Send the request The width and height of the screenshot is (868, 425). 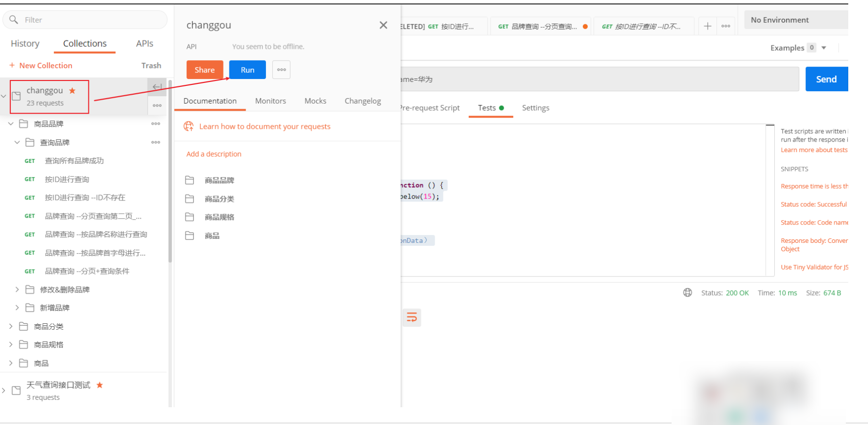pyautogui.click(x=827, y=79)
